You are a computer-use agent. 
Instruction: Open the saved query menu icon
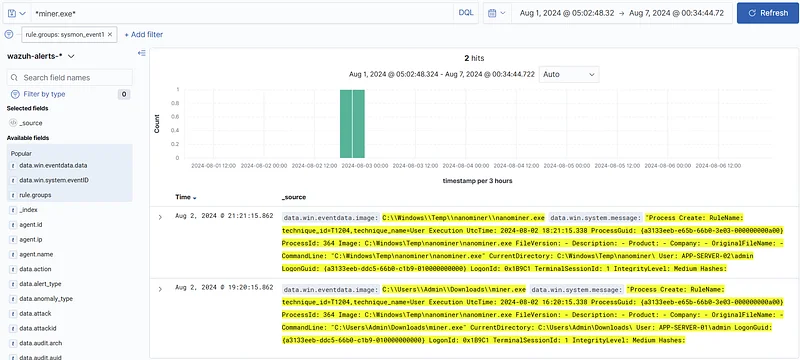tap(16, 13)
